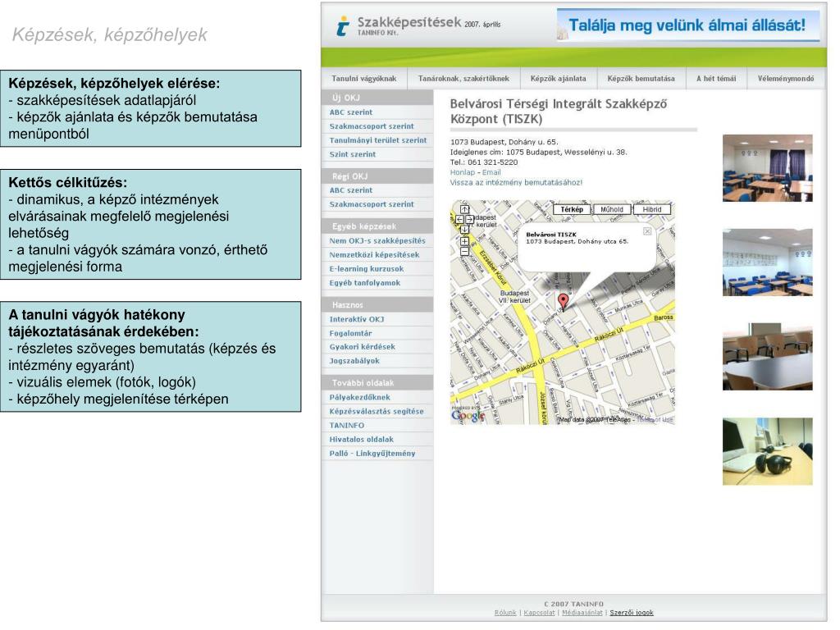This screenshot has height=630, width=840.
Task: Click the red location marker pin
Action: point(563,301)
